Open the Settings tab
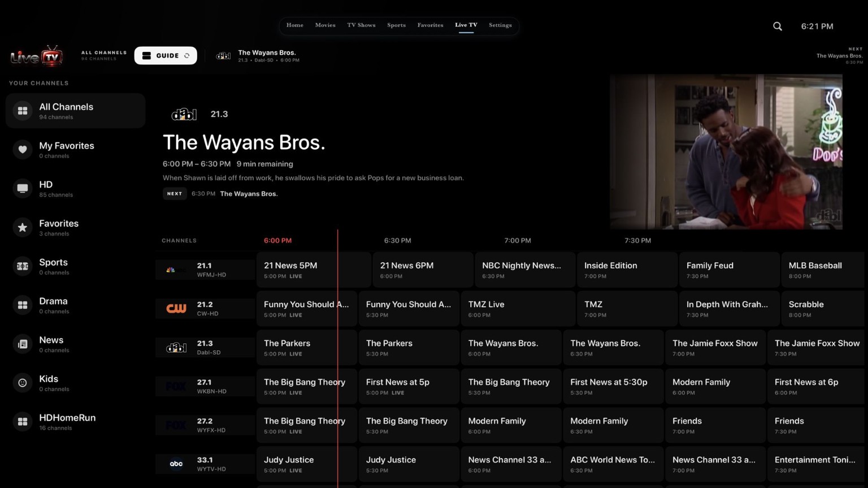The width and height of the screenshot is (868, 488). point(500,25)
